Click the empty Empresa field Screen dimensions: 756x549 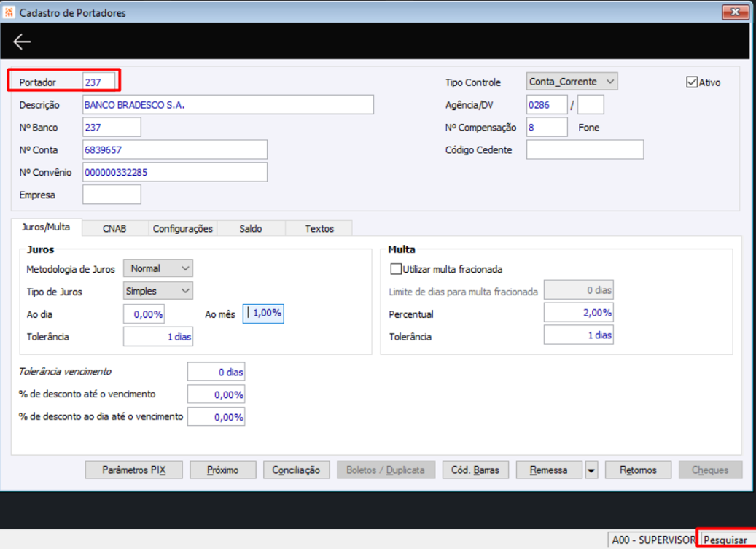112,195
